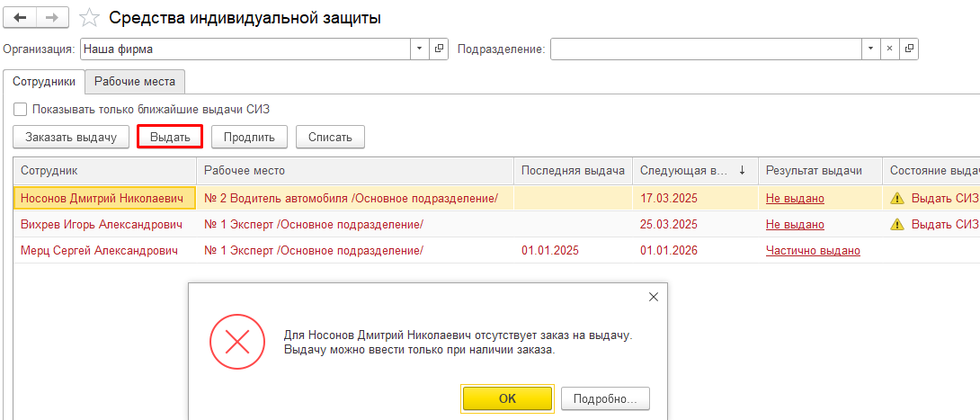Enable Показывать только ближайшие выдачи СИЗ checkbox
The image size is (980, 420).
pyautogui.click(x=21, y=110)
